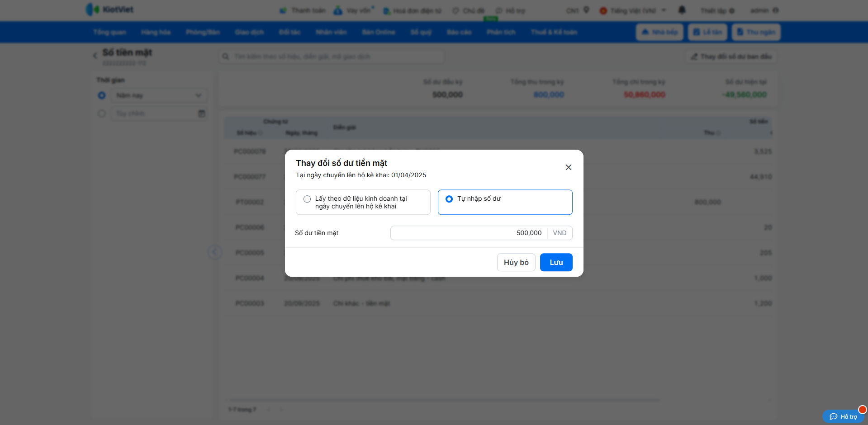Click voucher code PT00002
The image size is (868, 425).
250,202
